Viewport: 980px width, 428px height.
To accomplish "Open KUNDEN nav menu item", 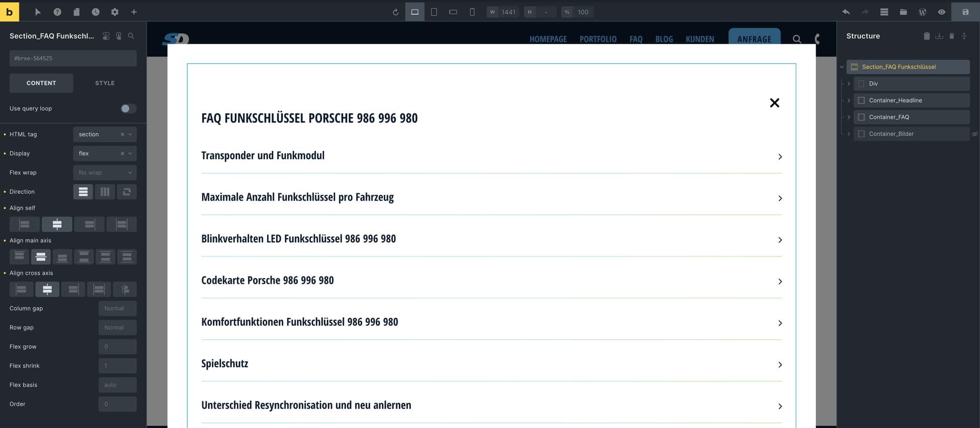I will [x=700, y=39].
